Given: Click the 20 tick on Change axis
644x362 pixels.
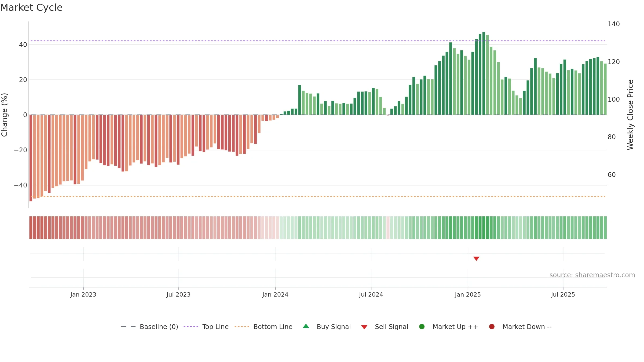Looking at the screenshot, I should coord(23,80).
